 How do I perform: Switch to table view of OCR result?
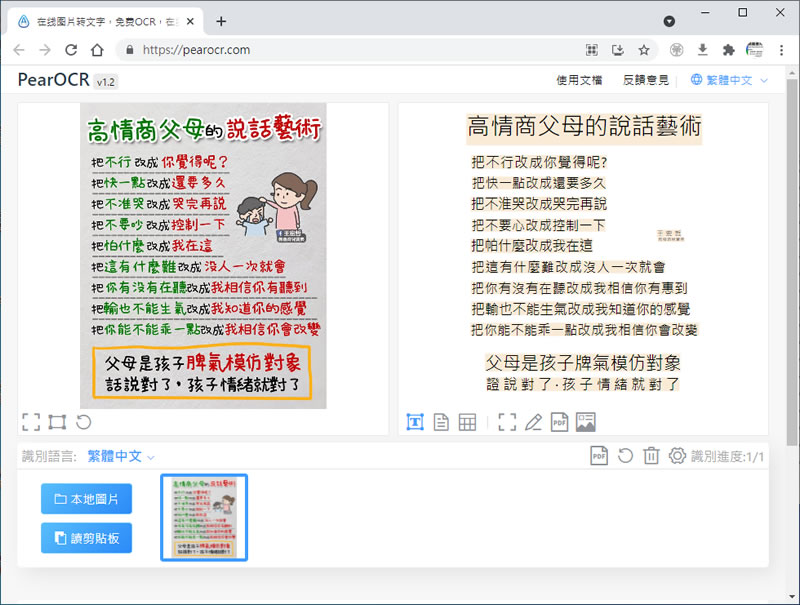pyautogui.click(x=467, y=422)
